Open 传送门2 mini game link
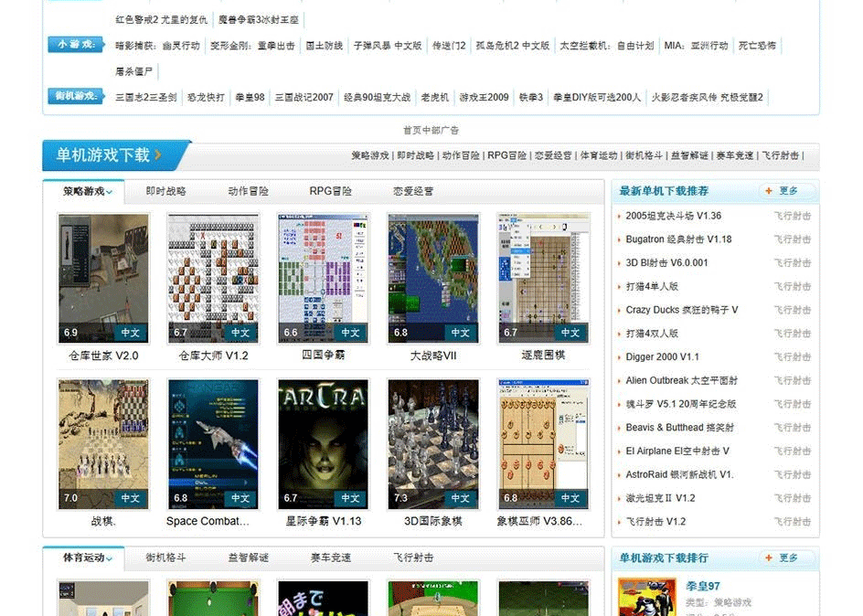This screenshot has width=863, height=616. [449, 46]
